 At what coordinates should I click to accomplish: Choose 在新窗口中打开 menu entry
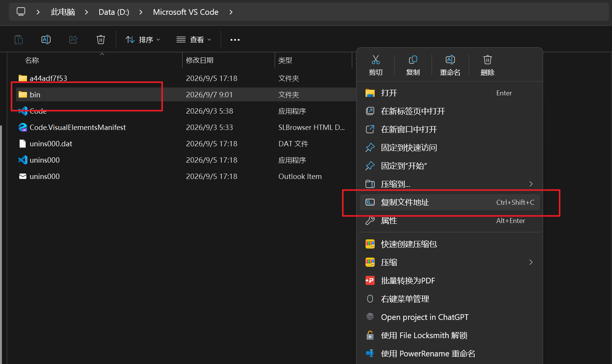450,130
